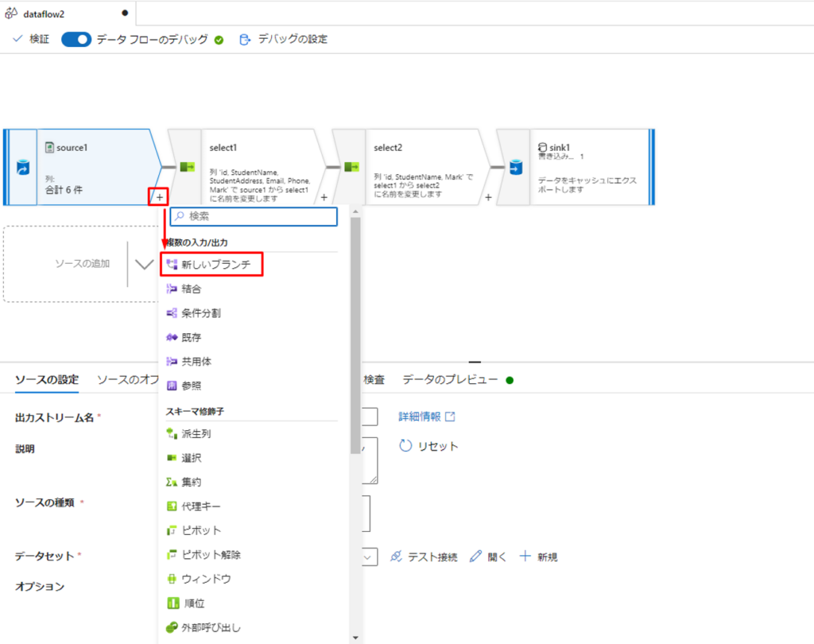Click the plus button after select1
The height and width of the screenshot is (644, 814).
(324, 197)
